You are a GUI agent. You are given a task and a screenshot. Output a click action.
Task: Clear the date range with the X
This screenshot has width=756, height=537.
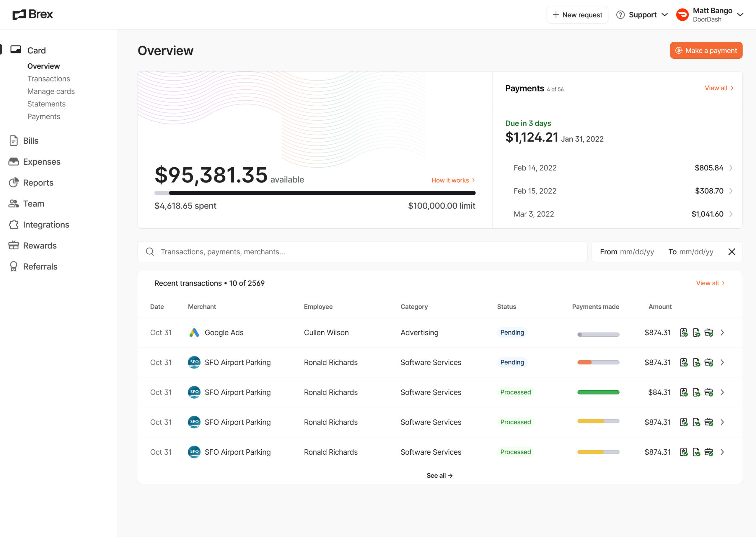tap(731, 252)
